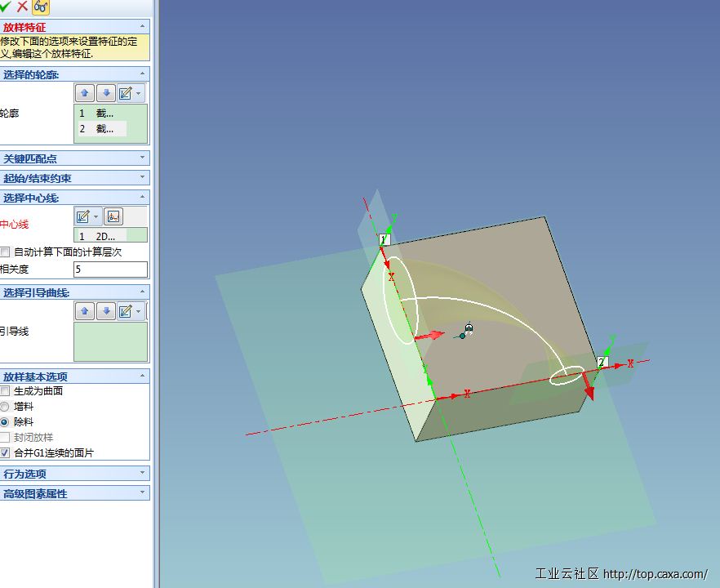This screenshot has height=588, width=720.
Task: Expand the 高级图素属性 section
Action: point(75,493)
